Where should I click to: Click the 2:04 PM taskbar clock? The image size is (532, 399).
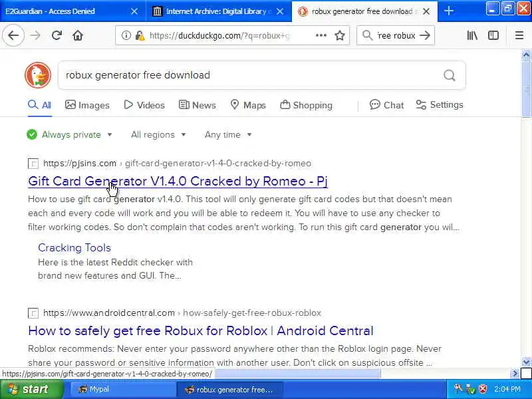point(507,389)
